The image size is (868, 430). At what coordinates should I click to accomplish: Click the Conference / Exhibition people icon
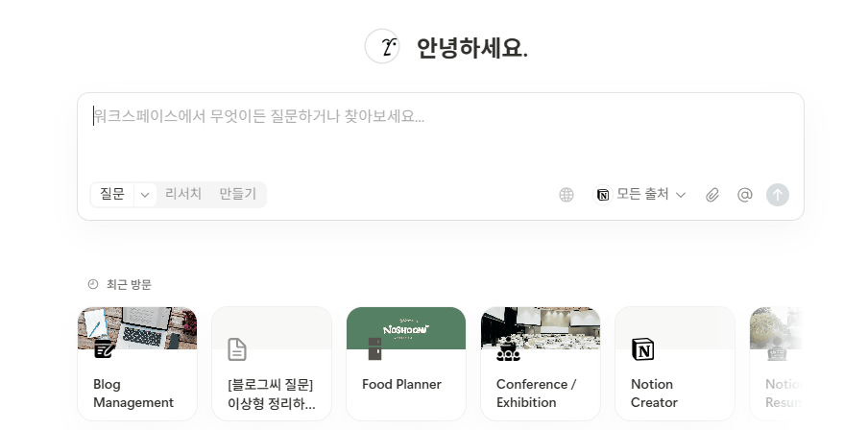click(508, 349)
